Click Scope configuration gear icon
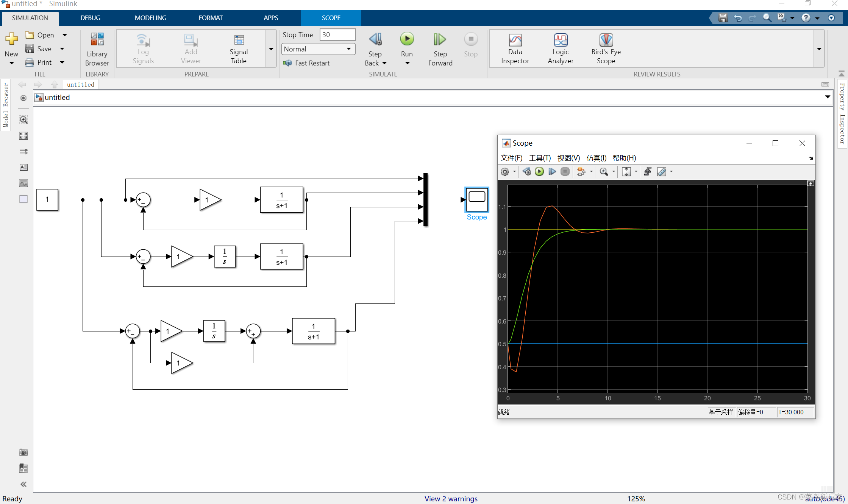Image resolution: width=848 pixels, height=504 pixels. 504,172
